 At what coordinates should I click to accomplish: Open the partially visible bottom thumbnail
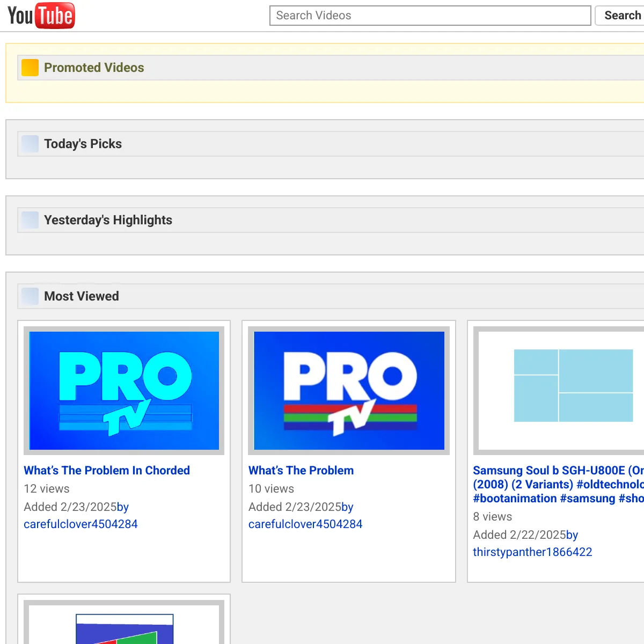124,623
